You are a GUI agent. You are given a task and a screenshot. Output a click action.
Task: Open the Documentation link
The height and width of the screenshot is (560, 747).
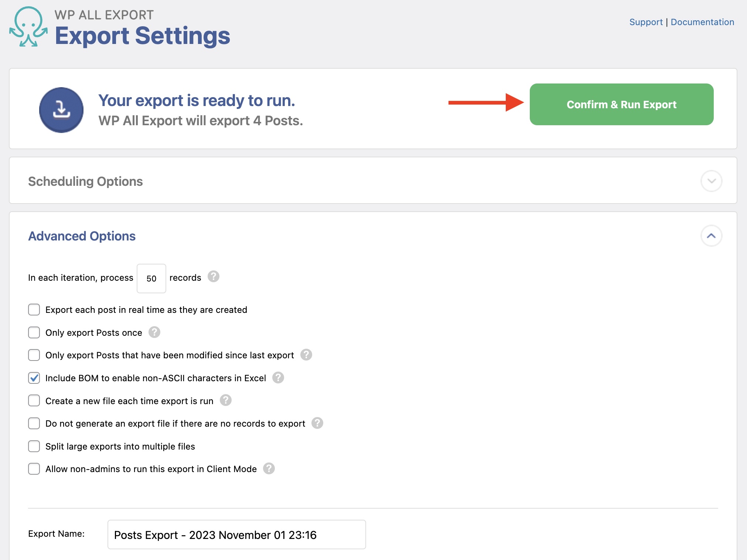pos(702,22)
